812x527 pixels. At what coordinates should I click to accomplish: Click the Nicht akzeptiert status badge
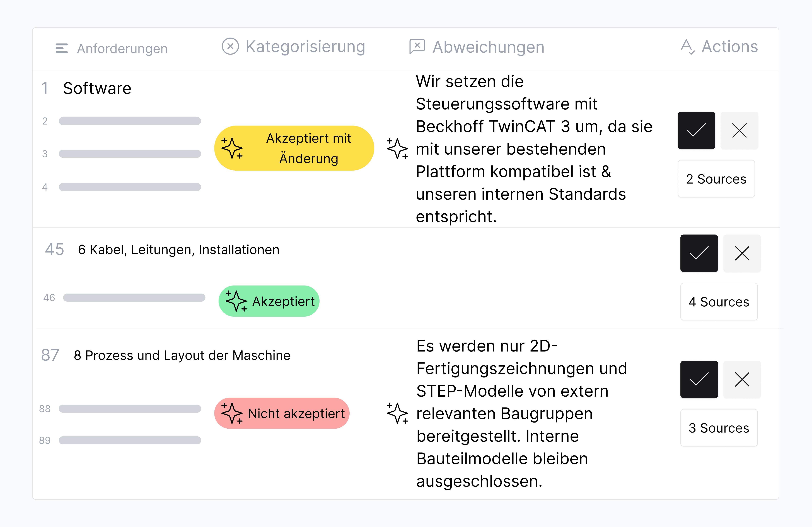(x=282, y=413)
